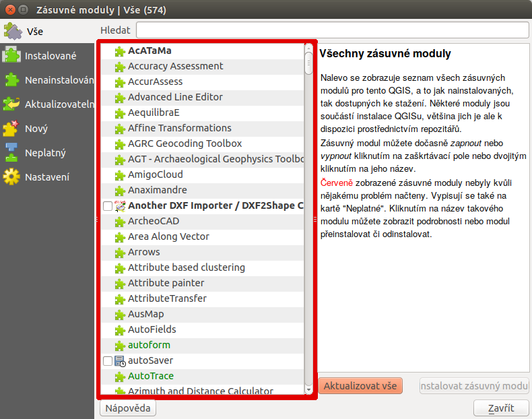Click the AutoTrace plugin icon
The height and width of the screenshot is (419, 532).
120,377
